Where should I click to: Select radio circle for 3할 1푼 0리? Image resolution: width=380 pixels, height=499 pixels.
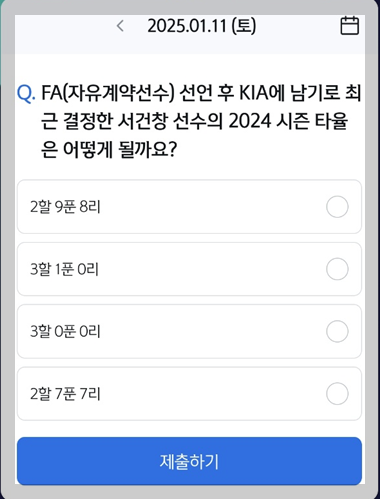337,269
